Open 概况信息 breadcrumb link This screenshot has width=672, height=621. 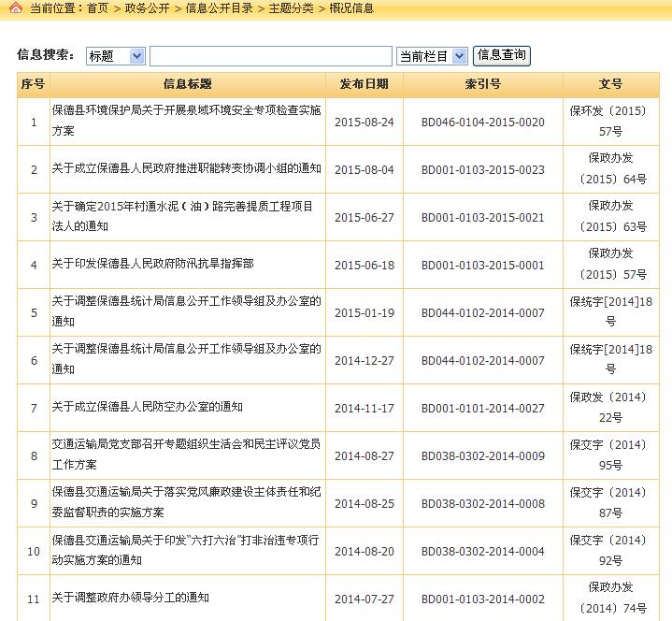[x=351, y=8]
